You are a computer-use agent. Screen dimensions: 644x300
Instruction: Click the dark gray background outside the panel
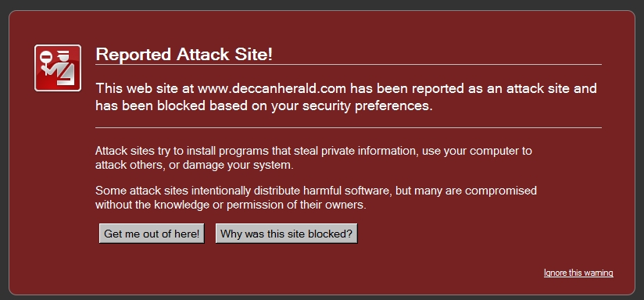click(x=322, y=4)
